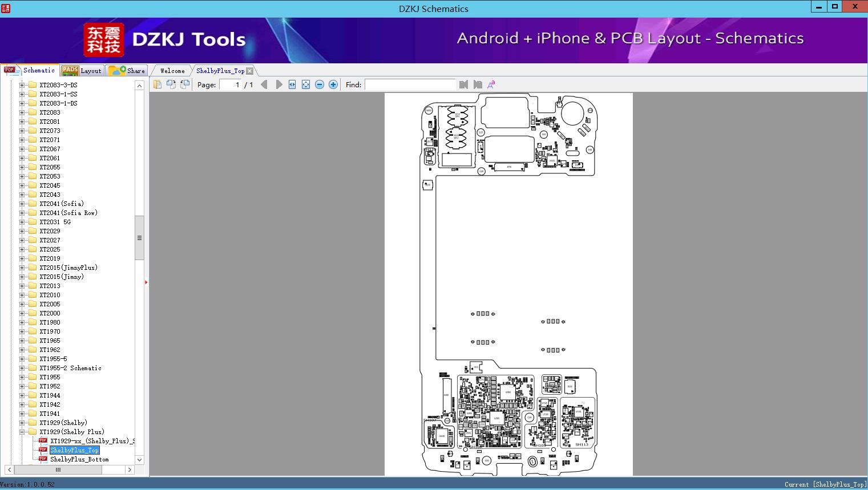Image resolution: width=868 pixels, height=490 pixels.
Task: Expand the XT2041(Sofia) folder node
Action: pos(22,204)
